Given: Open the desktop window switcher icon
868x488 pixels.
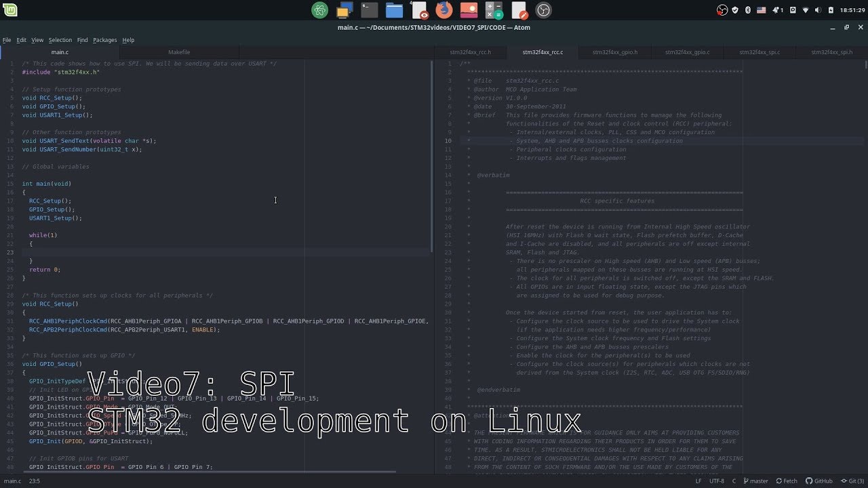Looking at the screenshot, I should pyautogui.click(x=344, y=10).
